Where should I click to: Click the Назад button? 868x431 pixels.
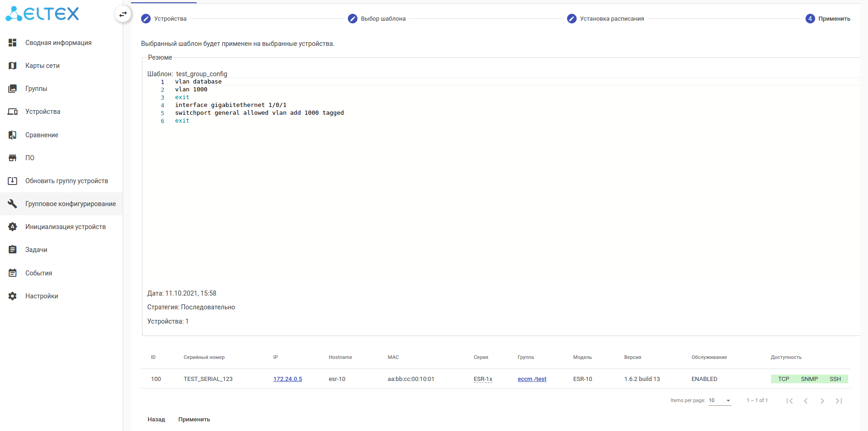click(x=156, y=420)
